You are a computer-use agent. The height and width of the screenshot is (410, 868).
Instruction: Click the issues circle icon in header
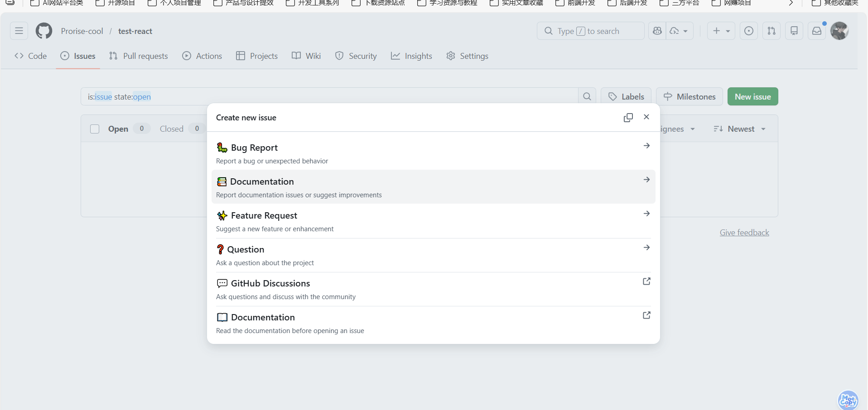tap(748, 31)
